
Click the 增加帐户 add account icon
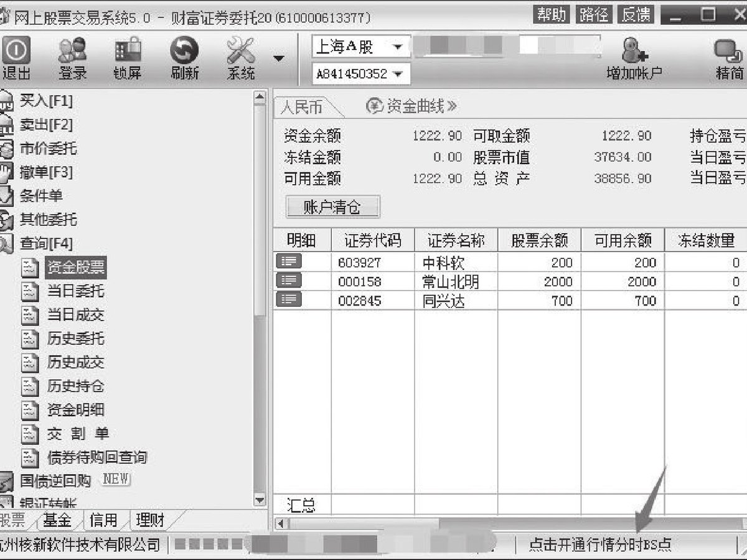coord(634,58)
